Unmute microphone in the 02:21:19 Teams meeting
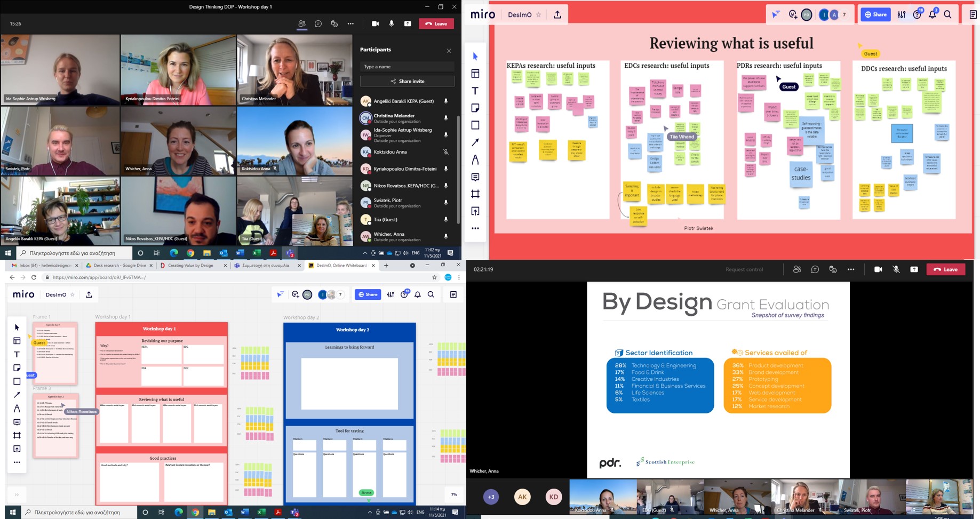 pyautogui.click(x=896, y=269)
